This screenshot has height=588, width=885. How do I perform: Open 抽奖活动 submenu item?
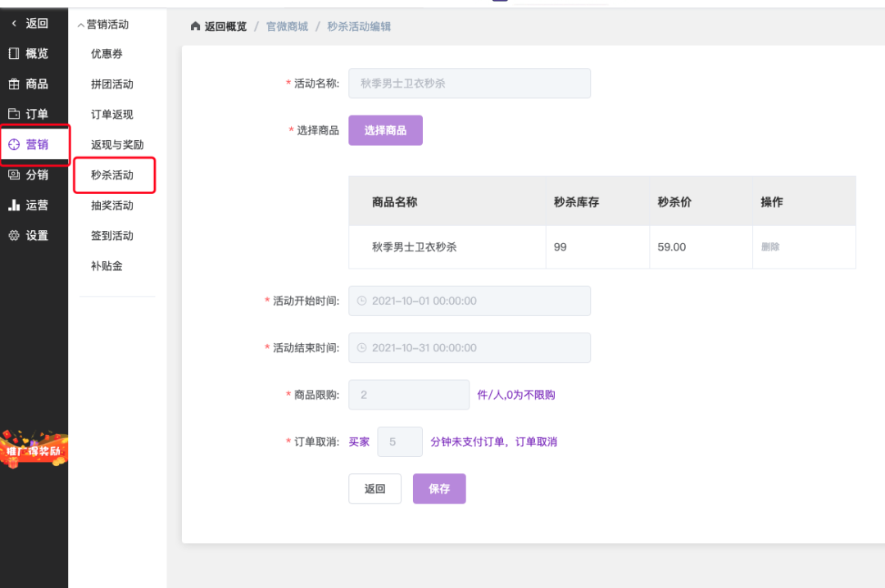tap(112, 206)
